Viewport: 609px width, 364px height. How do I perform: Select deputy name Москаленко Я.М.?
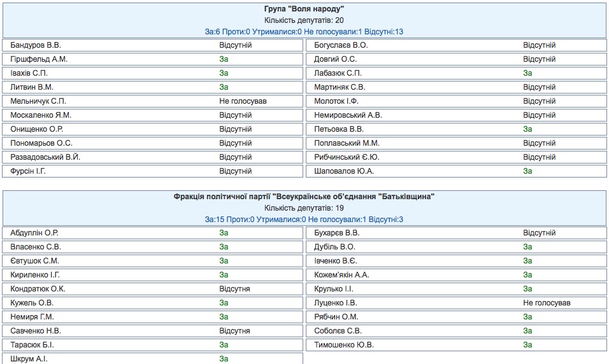coord(41,115)
